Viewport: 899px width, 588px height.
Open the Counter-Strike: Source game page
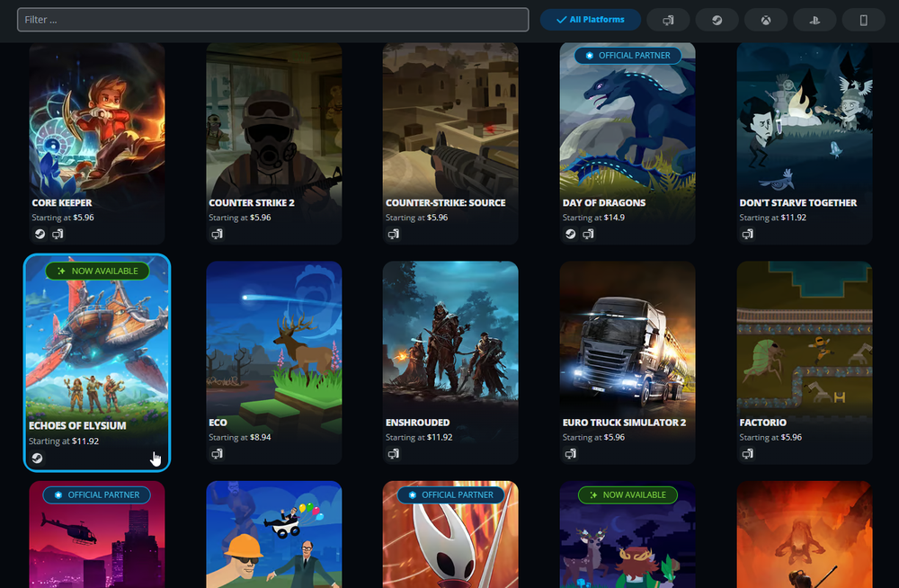click(450, 135)
